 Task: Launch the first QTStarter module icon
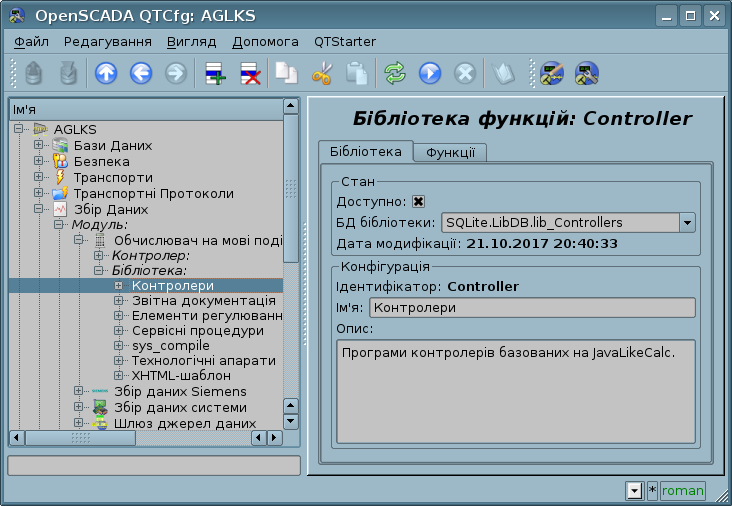click(552, 73)
